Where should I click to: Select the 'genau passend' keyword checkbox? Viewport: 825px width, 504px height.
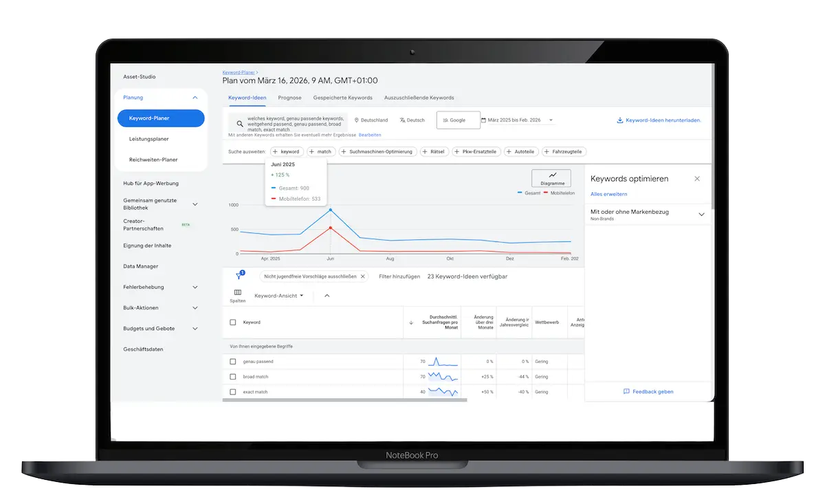[x=233, y=362]
